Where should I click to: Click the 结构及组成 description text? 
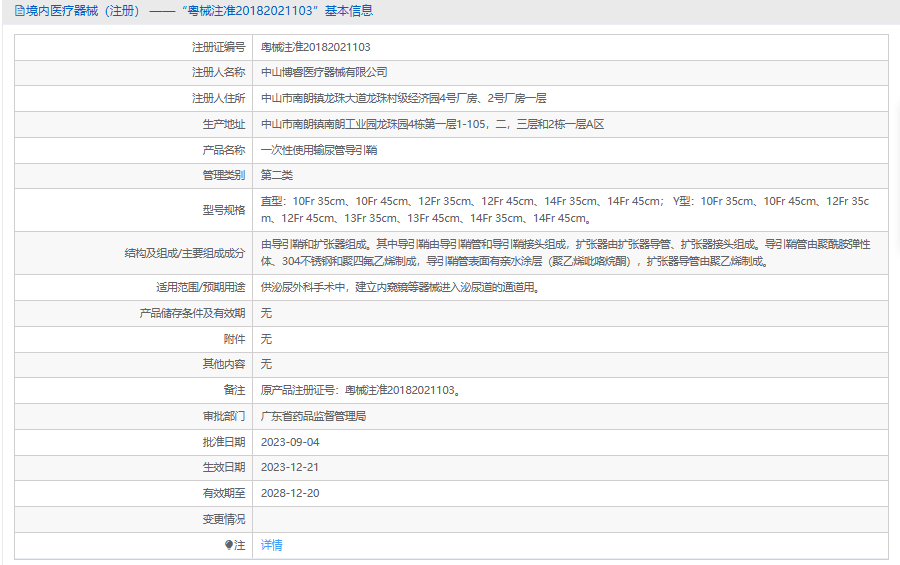click(x=565, y=253)
